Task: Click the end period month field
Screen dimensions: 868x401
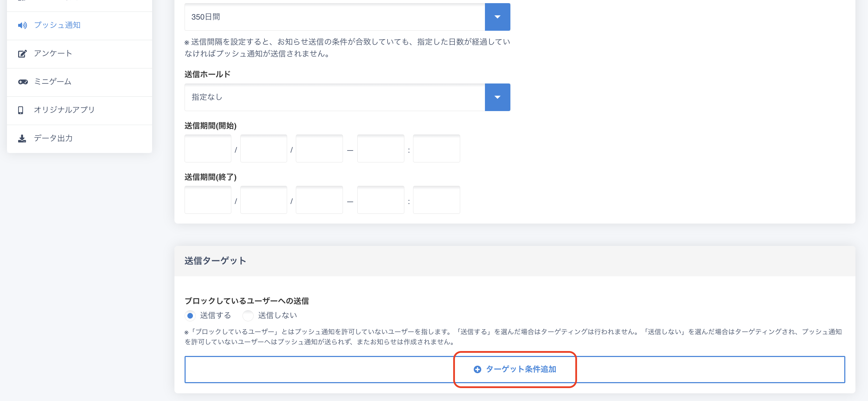Action: [x=264, y=200]
